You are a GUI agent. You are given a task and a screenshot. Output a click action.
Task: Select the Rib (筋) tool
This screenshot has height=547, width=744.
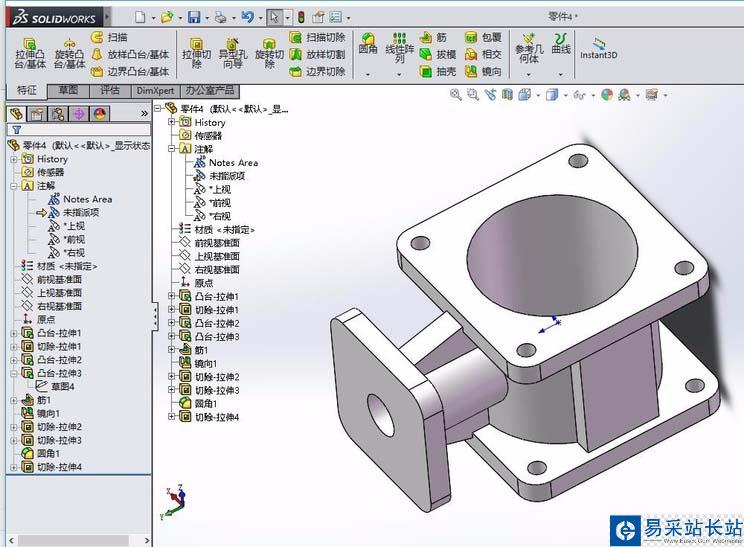tap(433, 37)
